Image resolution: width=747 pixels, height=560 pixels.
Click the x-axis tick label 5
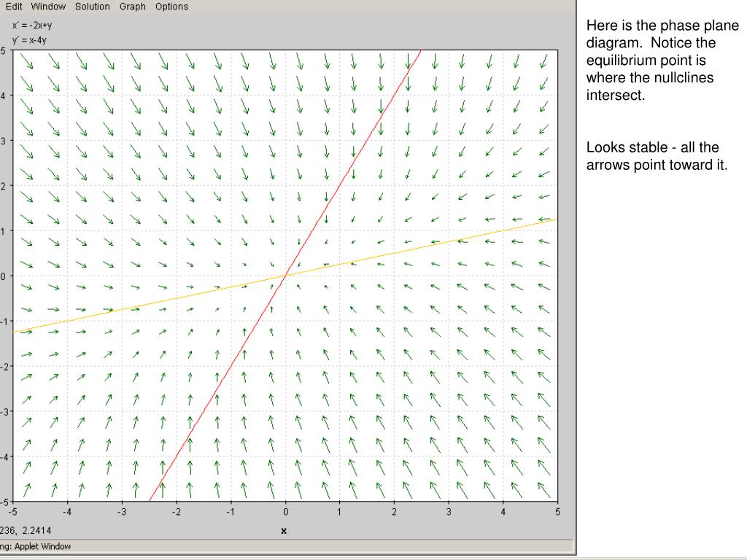pyautogui.click(x=557, y=512)
